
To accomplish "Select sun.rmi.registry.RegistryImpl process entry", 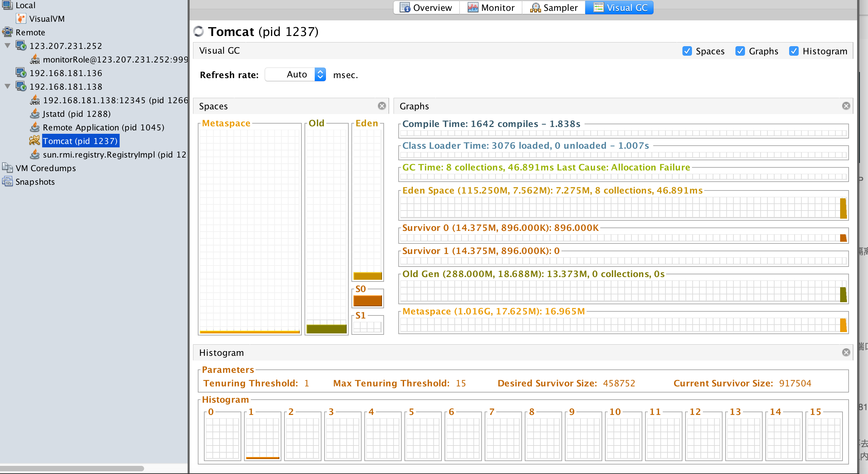I will tap(114, 154).
